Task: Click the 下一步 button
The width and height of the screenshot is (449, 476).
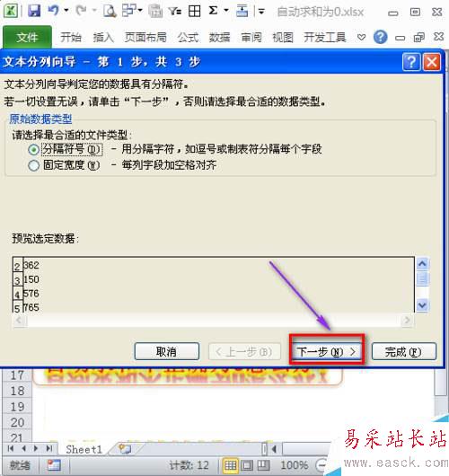Action: pos(326,352)
